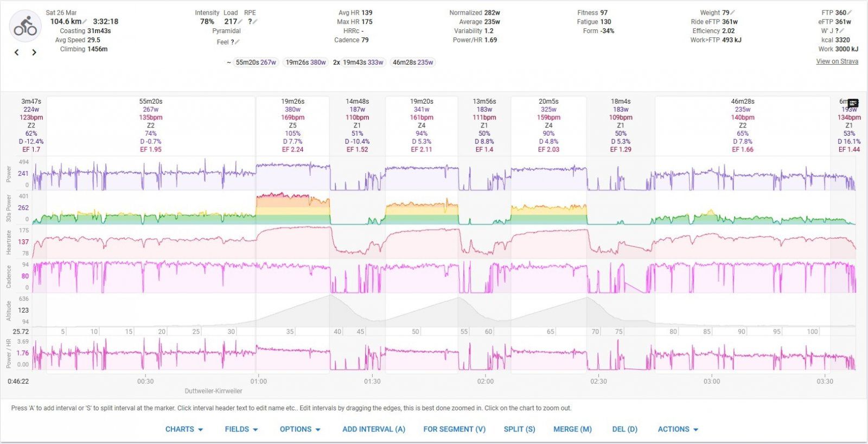Edit Load value with pencil icon

tap(240, 22)
